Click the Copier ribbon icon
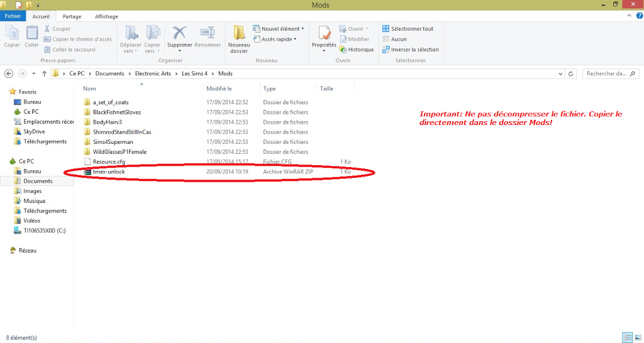Screen dimensions: 644x343 [x=12, y=36]
